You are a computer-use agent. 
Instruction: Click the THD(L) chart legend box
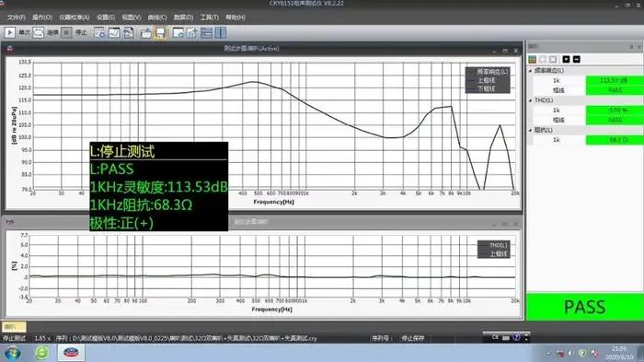tap(493, 250)
